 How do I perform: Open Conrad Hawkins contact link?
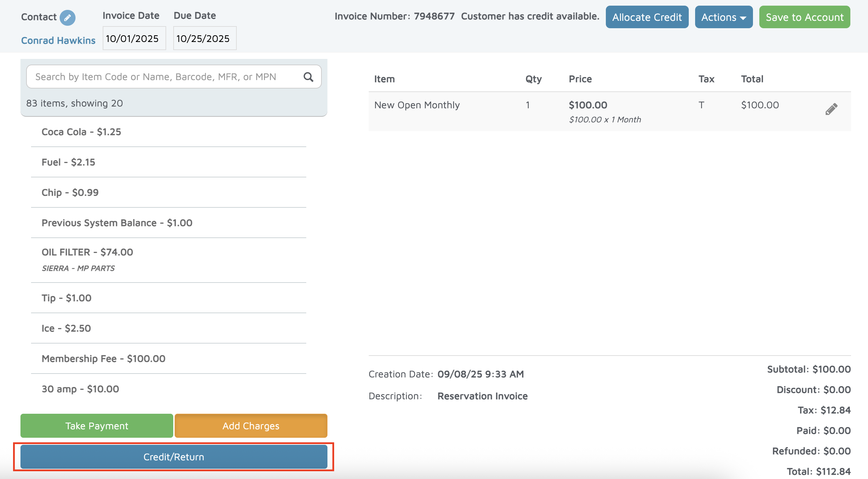(58, 41)
